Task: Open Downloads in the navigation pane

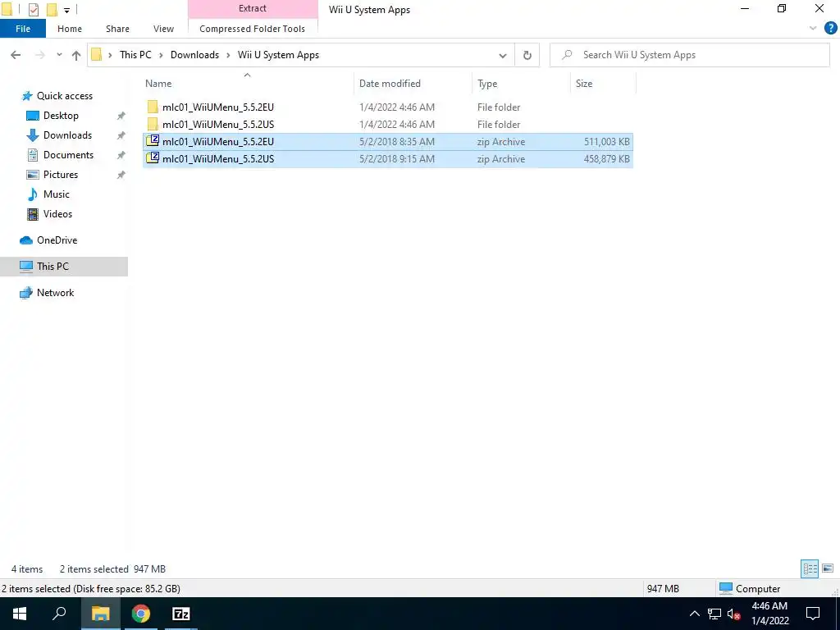Action: click(67, 135)
